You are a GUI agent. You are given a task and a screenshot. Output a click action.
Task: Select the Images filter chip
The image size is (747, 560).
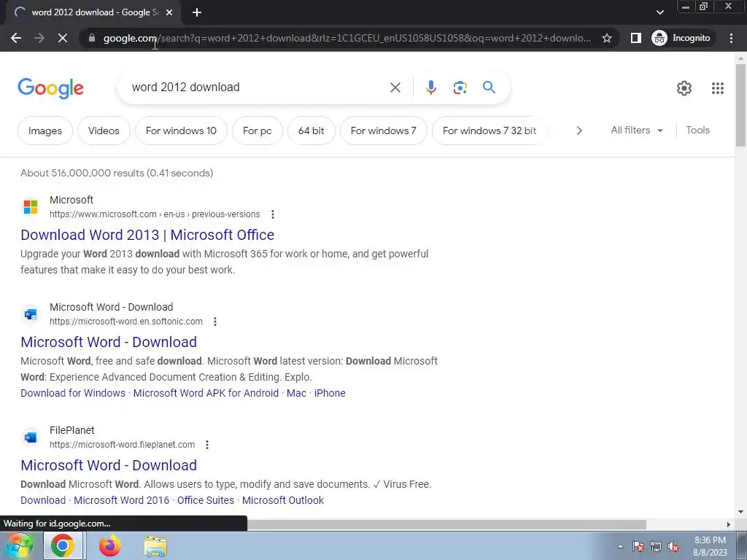(x=45, y=131)
